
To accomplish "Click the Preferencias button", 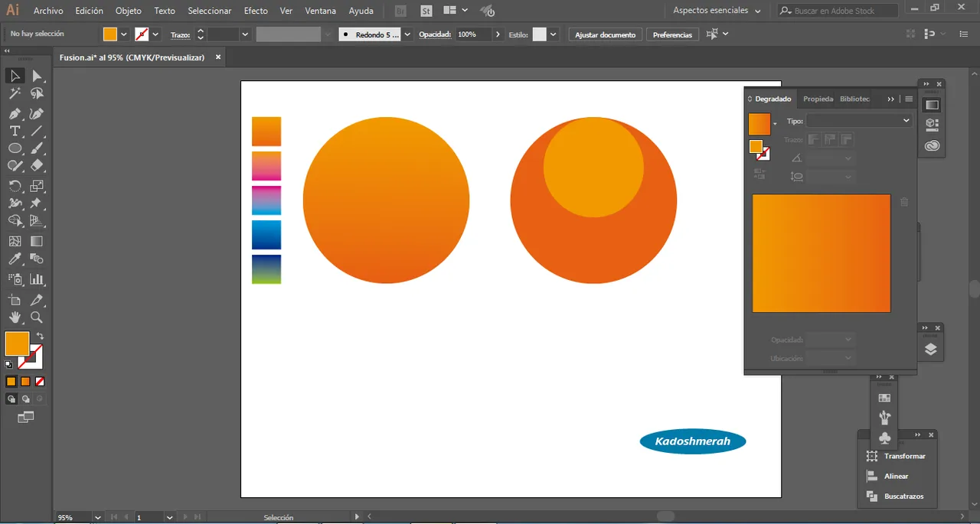I will [672, 34].
